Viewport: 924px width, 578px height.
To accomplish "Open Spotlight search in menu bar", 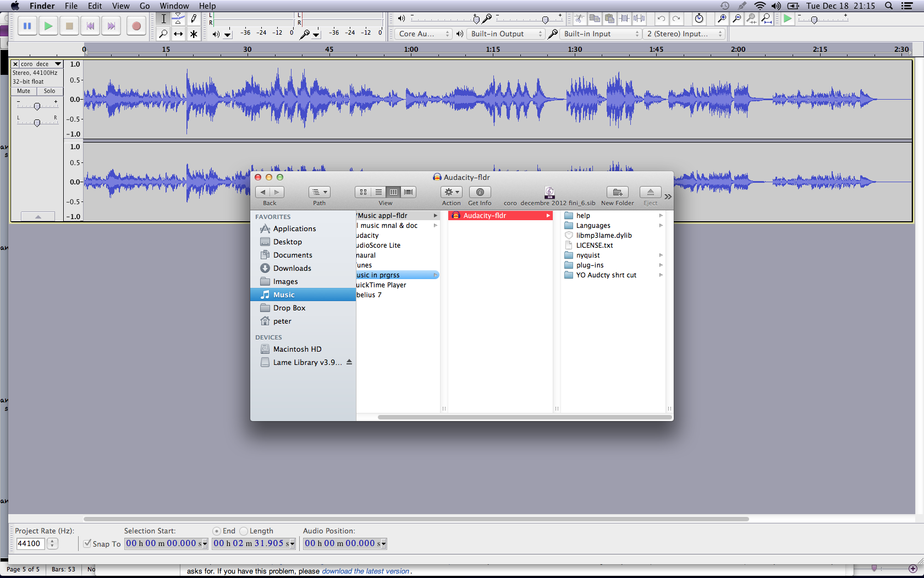I will 889,6.
